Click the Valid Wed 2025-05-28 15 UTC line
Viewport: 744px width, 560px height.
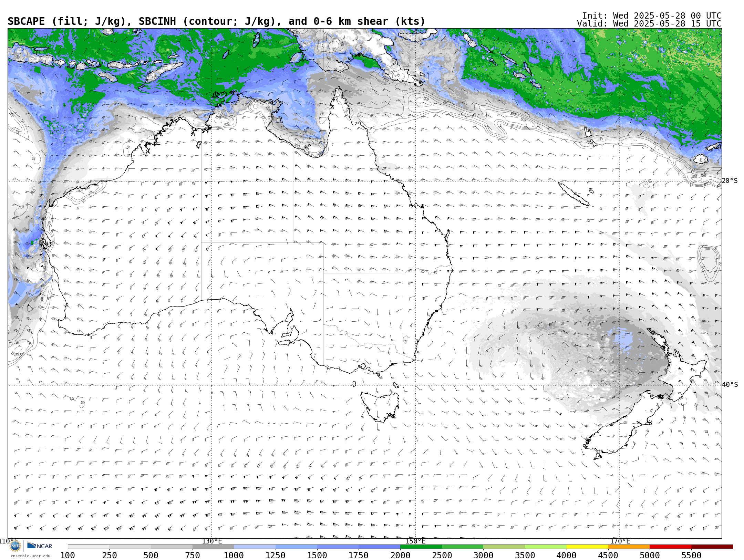click(649, 24)
